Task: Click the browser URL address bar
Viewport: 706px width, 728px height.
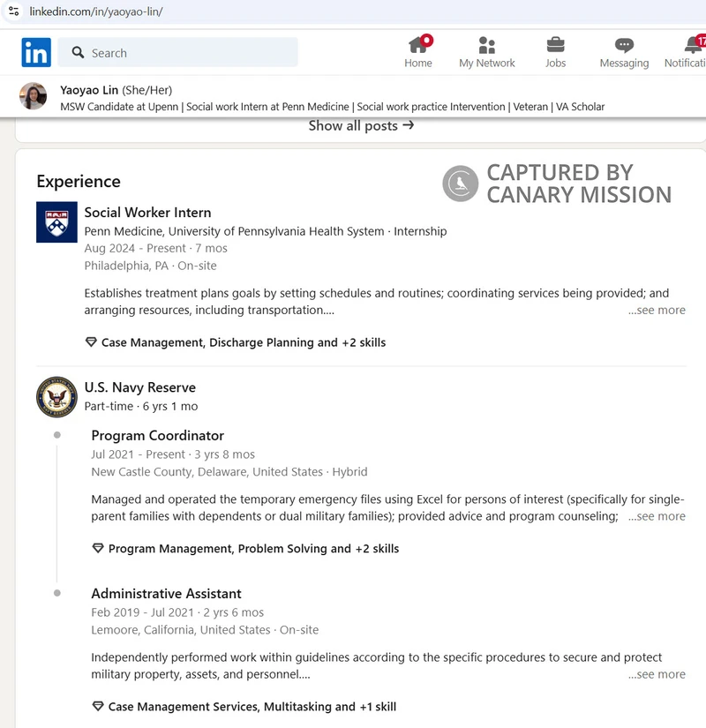Action: pyautogui.click(x=353, y=11)
